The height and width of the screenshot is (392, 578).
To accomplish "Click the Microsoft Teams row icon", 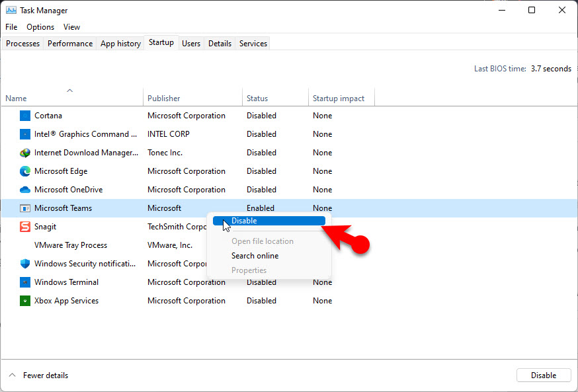I will pos(24,208).
